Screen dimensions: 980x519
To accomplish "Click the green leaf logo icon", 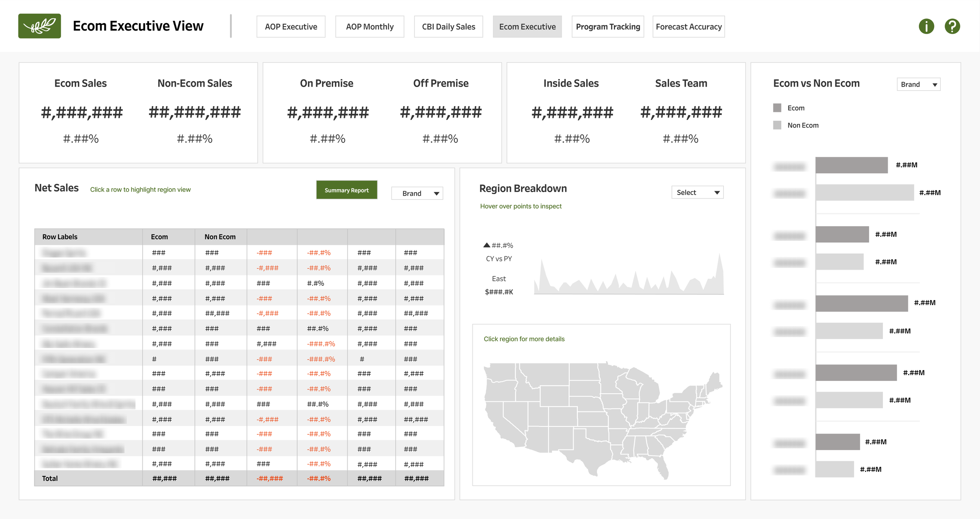I will pyautogui.click(x=40, y=26).
